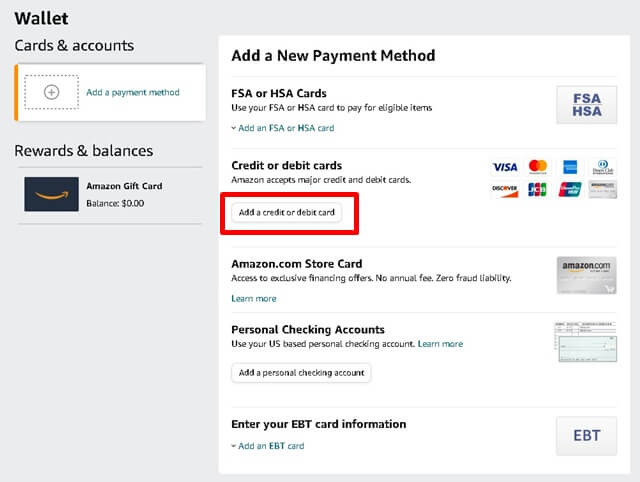Viewport: 640px width, 482px height.
Task: Click the Visa card logo
Action: click(505, 167)
